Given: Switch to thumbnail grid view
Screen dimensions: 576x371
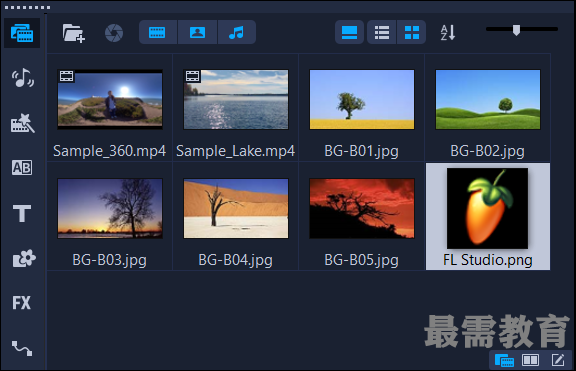Looking at the screenshot, I should tap(411, 32).
